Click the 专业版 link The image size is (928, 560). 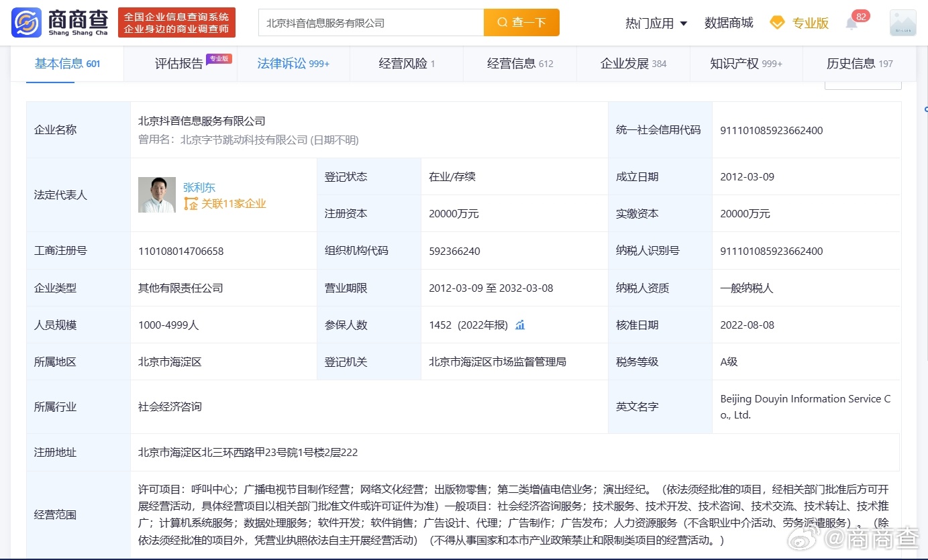[x=811, y=23]
